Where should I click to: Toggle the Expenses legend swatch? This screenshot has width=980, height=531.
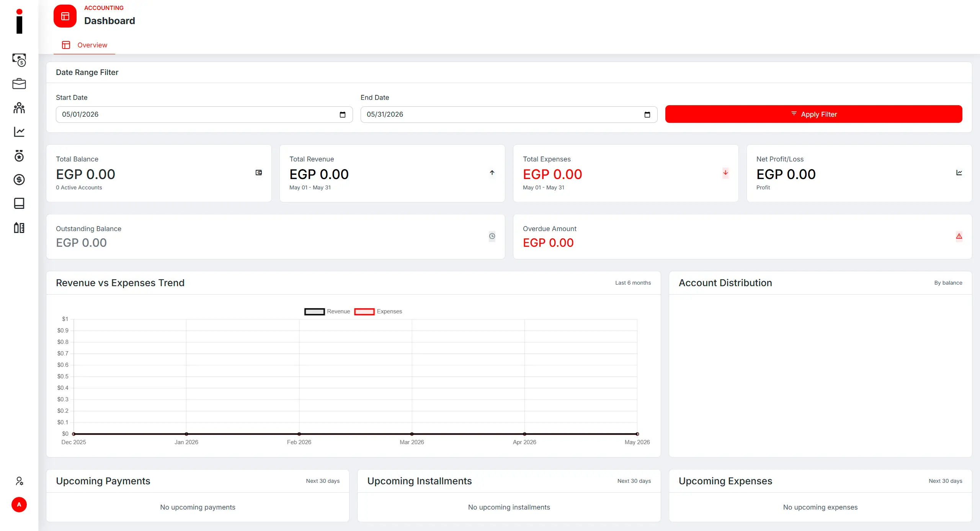364,311
